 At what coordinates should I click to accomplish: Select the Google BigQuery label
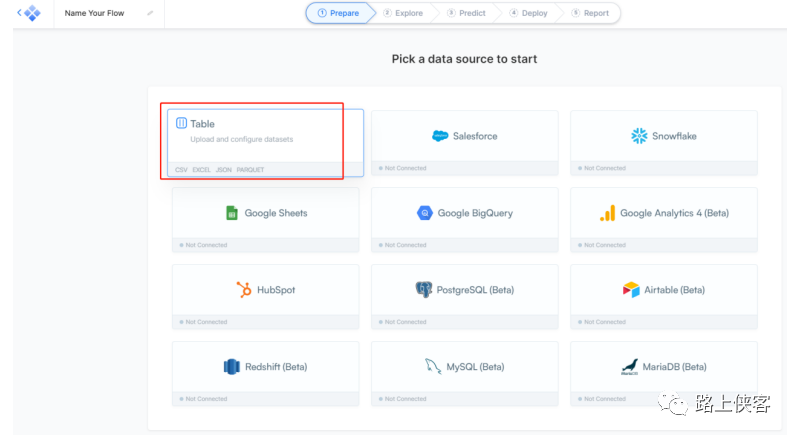click(475, 213)
